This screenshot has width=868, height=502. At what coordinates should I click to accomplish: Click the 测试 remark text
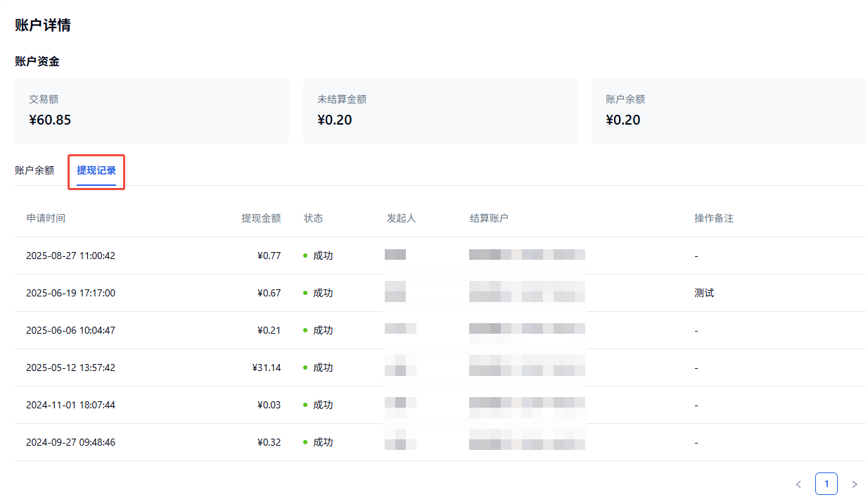704,293
